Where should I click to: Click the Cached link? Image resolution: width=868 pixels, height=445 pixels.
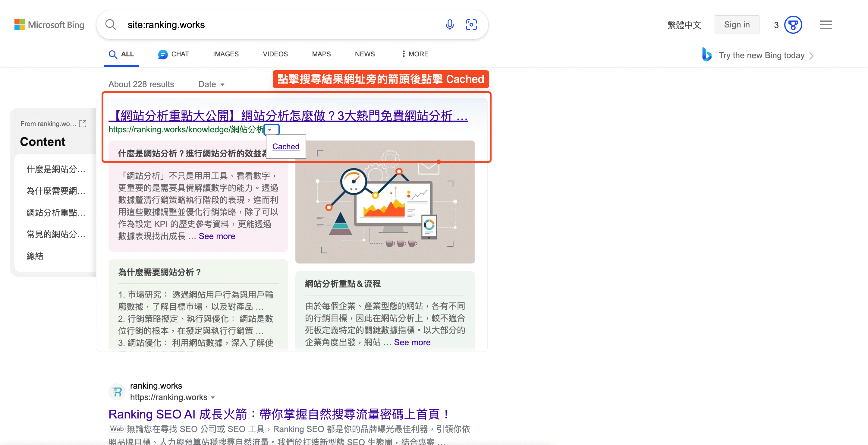pos(285,146)
